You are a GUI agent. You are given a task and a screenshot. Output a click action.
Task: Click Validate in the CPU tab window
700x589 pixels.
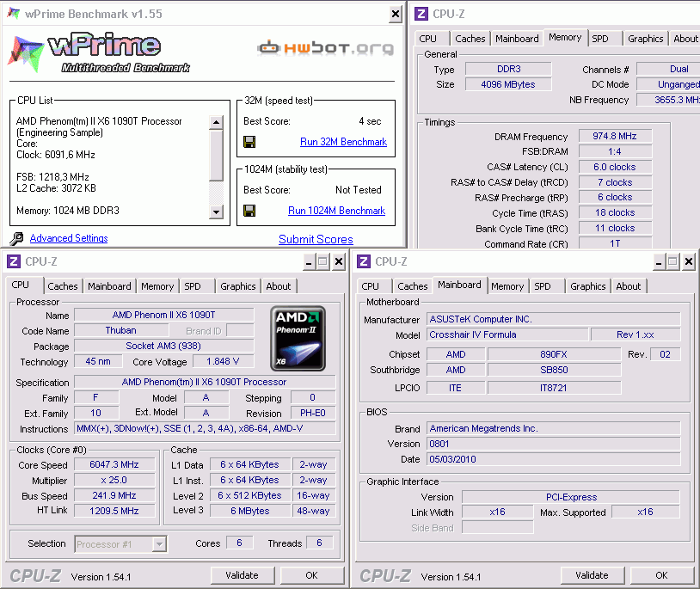pyautogui.click(x=242, y=575)
